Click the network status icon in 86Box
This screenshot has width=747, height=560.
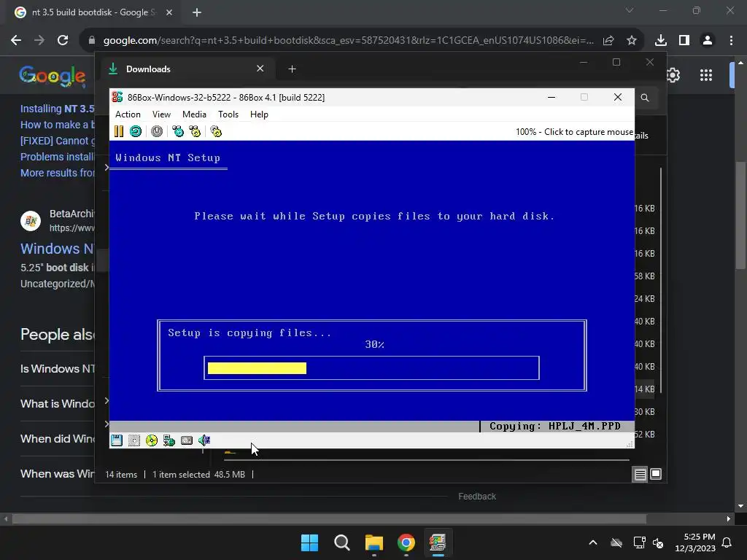[169, 440]
